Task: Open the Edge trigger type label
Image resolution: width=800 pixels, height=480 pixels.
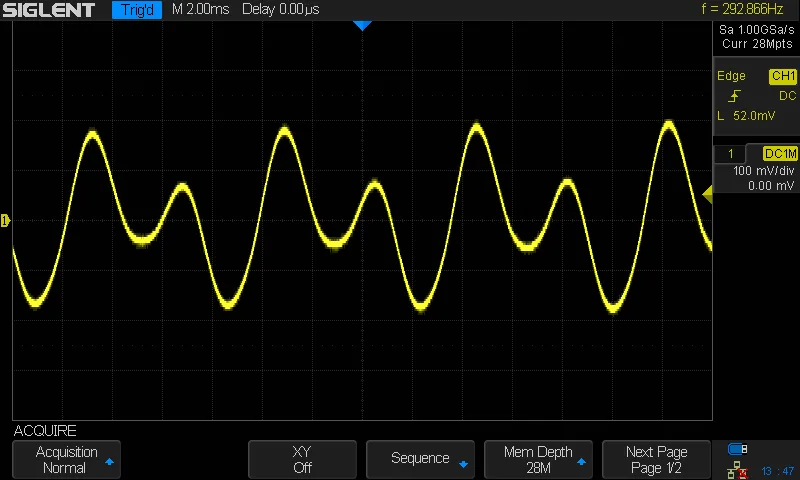Action: pos(731,76)
